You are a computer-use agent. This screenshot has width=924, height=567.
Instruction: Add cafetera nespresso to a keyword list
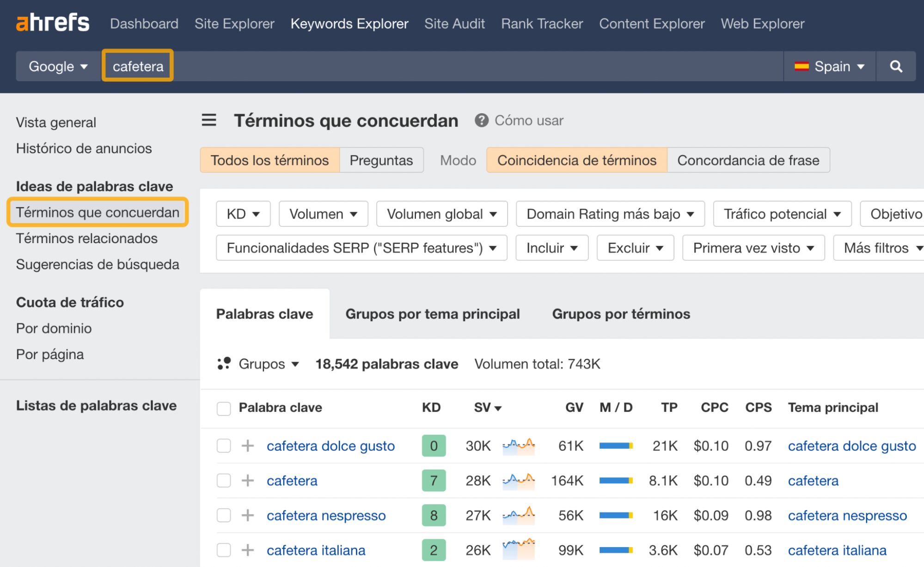[x=248, y=515]
